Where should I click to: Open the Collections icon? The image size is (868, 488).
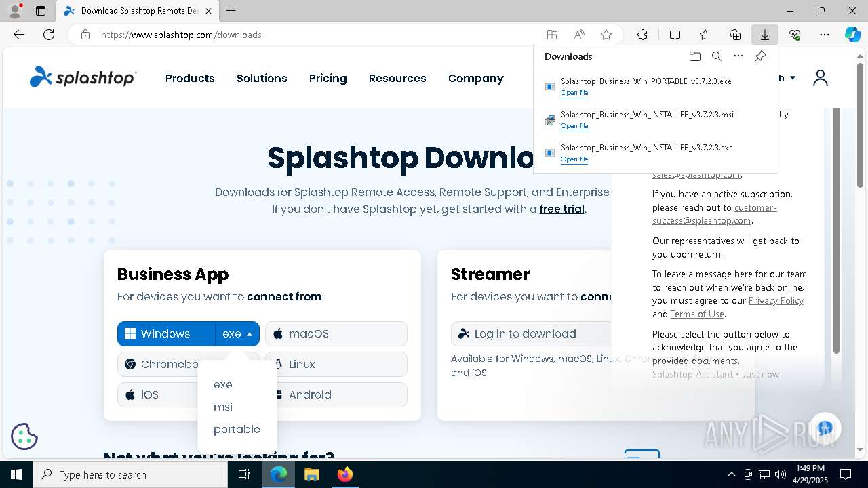click(x=735, y=35)
